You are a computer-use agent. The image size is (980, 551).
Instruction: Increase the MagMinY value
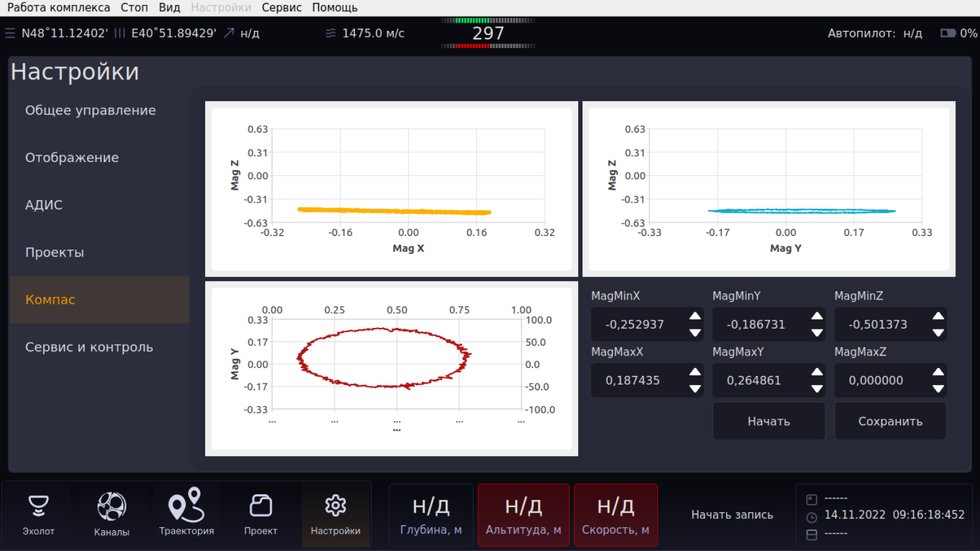point(817,316)
